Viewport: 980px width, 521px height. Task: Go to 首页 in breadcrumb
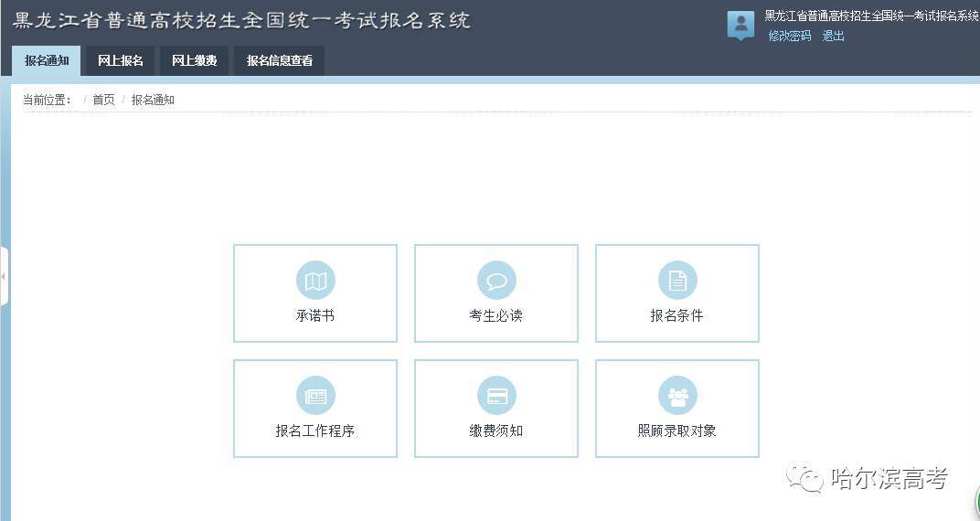[x=103, y=100]
